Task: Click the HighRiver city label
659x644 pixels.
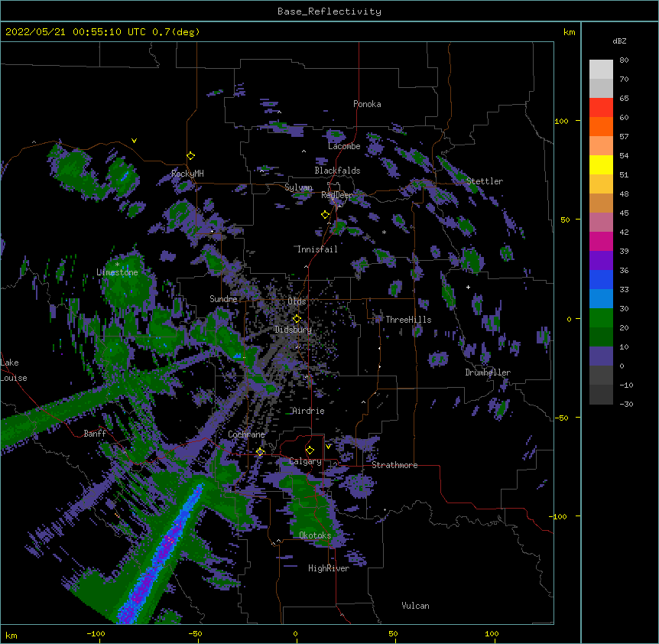Action: (329, 568)
